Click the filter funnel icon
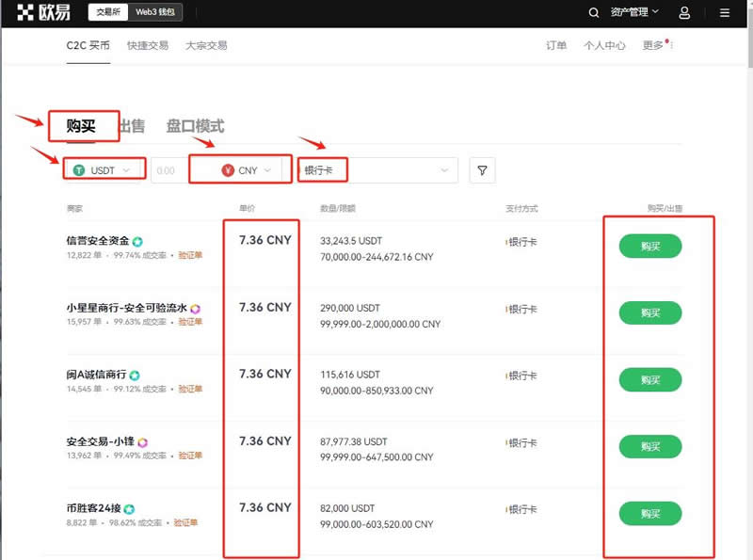Viewport: 753px width, 560px height. pyautogui.click(x=482, y=170)
